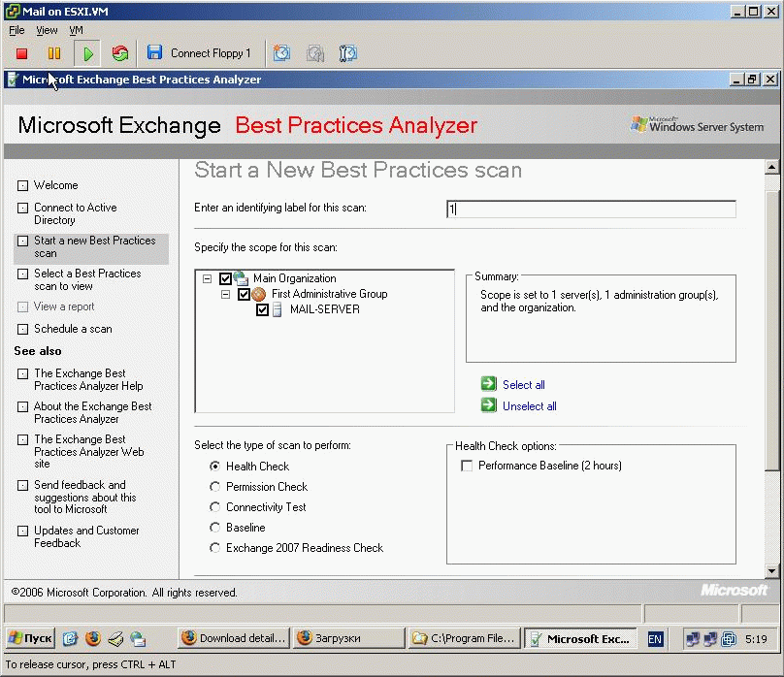Go to the Welcome step

(x=56, y=185)
